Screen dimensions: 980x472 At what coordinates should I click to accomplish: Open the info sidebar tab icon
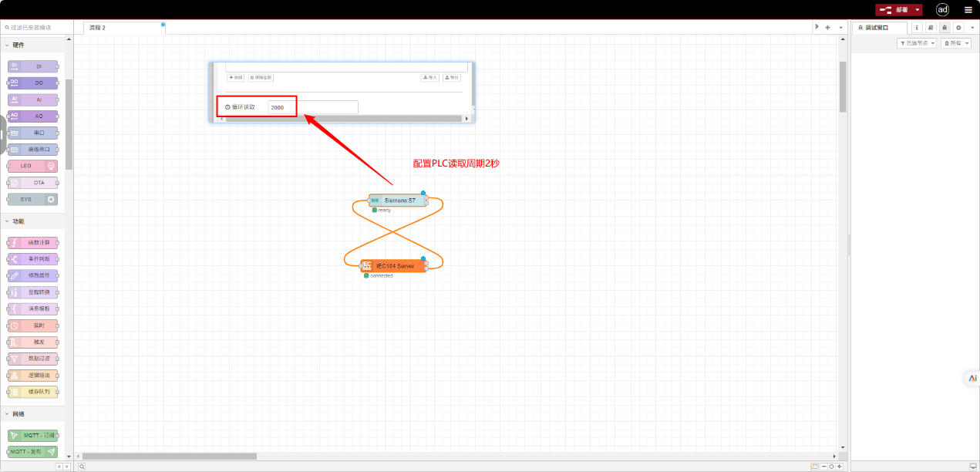coord(917,27)
